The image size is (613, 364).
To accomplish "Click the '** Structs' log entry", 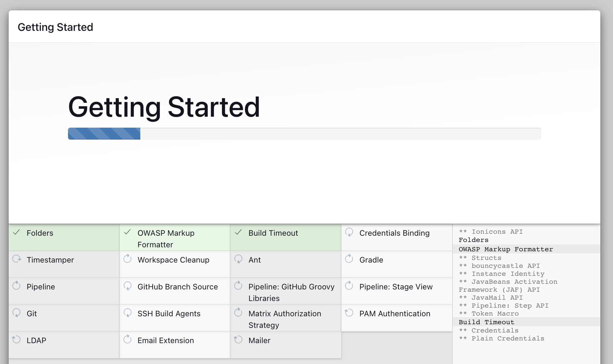I will [x=480, y=258].
